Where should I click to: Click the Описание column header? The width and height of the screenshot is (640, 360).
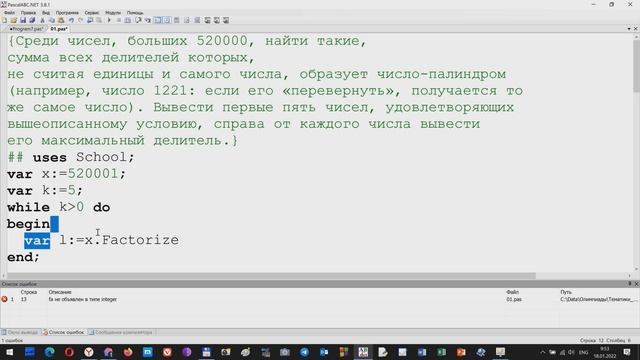pyautogui.click(x=60, y=292)
